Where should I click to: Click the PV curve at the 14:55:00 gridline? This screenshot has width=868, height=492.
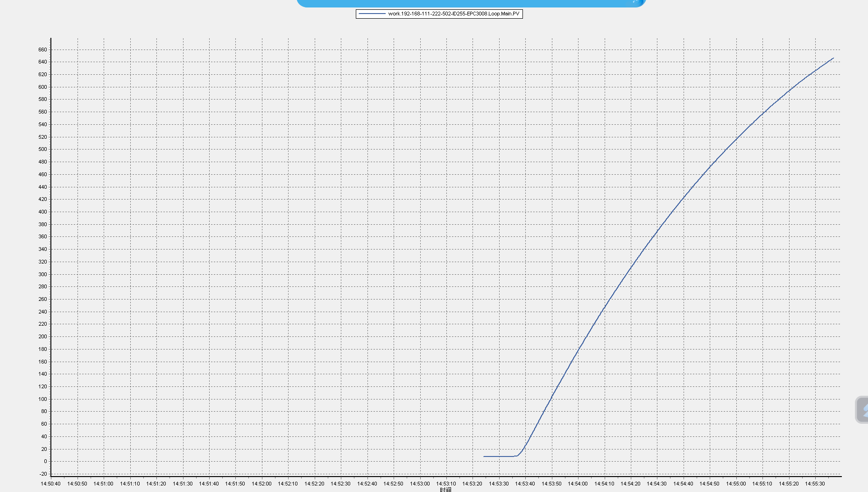coord(736,139)
